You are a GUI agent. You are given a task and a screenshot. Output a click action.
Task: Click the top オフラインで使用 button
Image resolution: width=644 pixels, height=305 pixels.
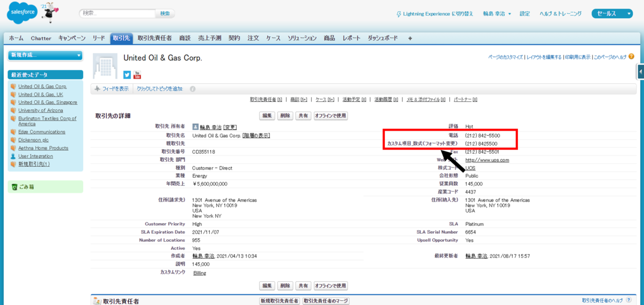[x=331, y=116]
